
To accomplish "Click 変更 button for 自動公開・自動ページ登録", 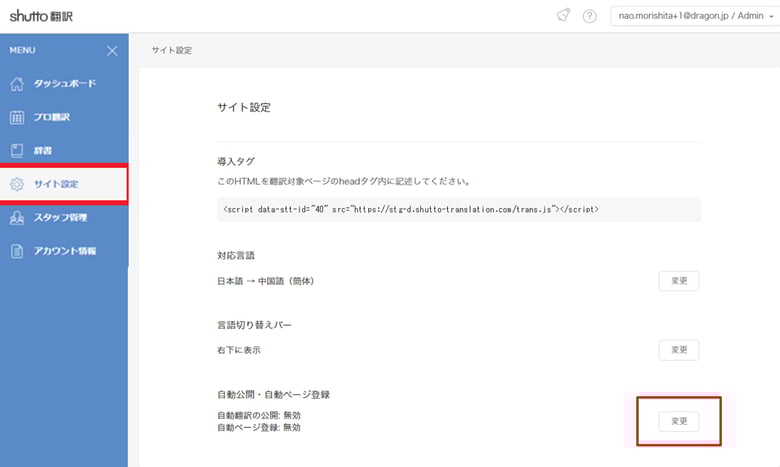I will click(x=679, y=421).
